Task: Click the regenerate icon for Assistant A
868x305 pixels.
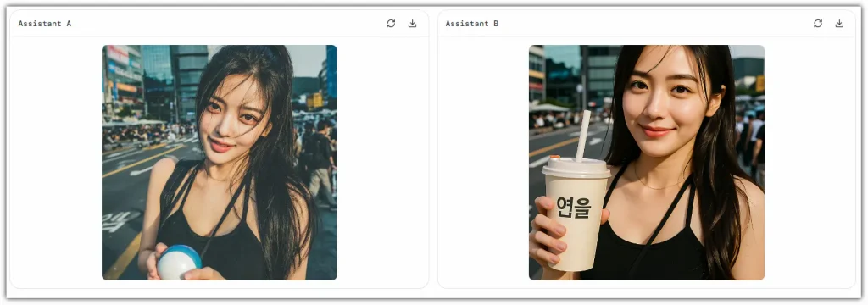Action: 391,23
